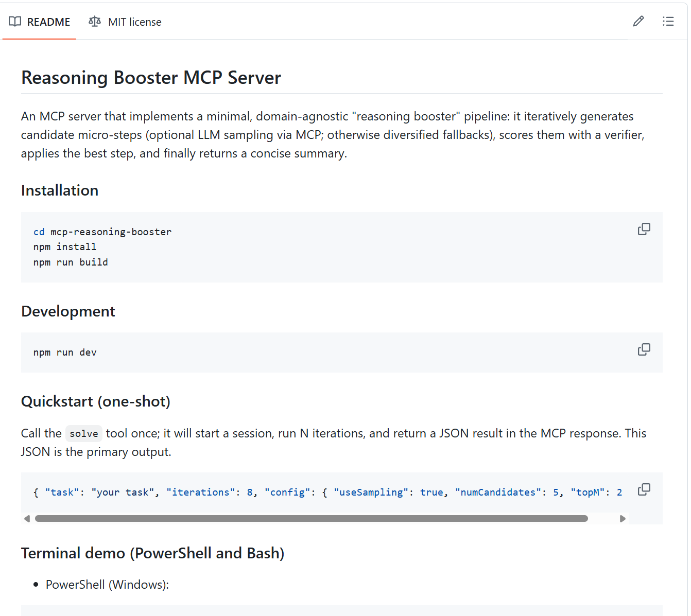Open the MIT license tab
This screenshot has height=616, width=691.
click(x=134, y=22)
